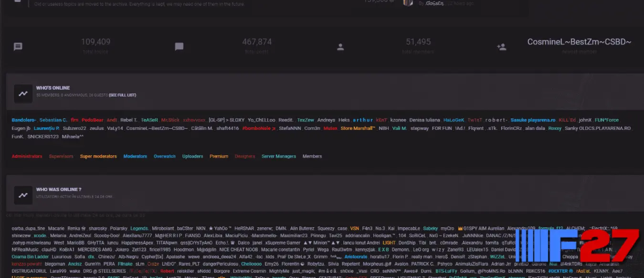Screen dimensions: 644x278
Task: Click the Who Was Online ? heading
Action: [x=59, y=189]
